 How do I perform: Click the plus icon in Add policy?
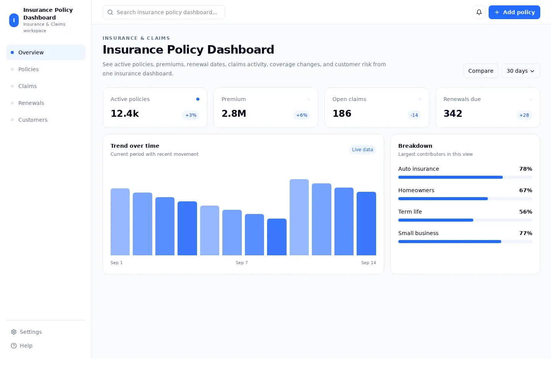497,12
